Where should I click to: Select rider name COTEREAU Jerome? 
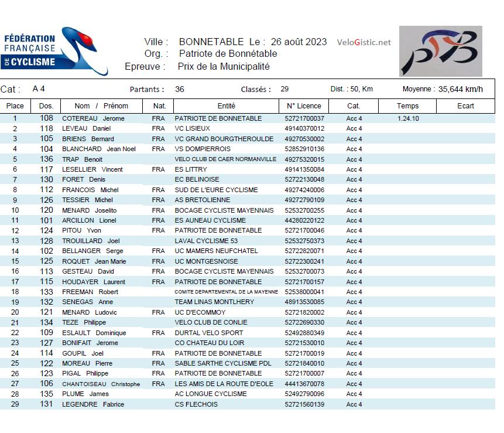point(93,118)
